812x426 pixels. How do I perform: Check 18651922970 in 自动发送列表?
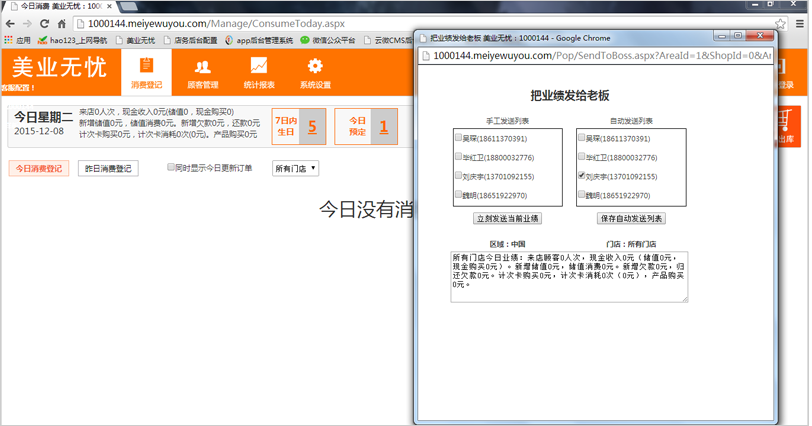point(582,194)
